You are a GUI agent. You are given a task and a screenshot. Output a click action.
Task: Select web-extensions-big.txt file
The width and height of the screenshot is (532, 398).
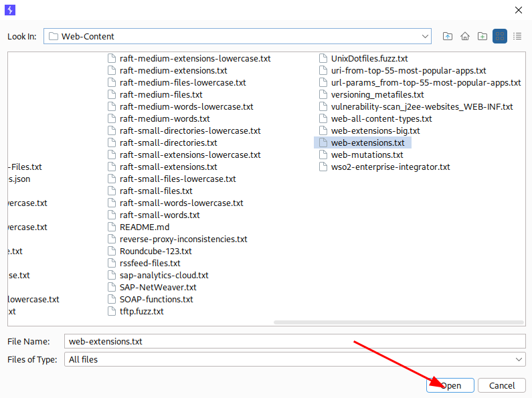pos(375,131)
